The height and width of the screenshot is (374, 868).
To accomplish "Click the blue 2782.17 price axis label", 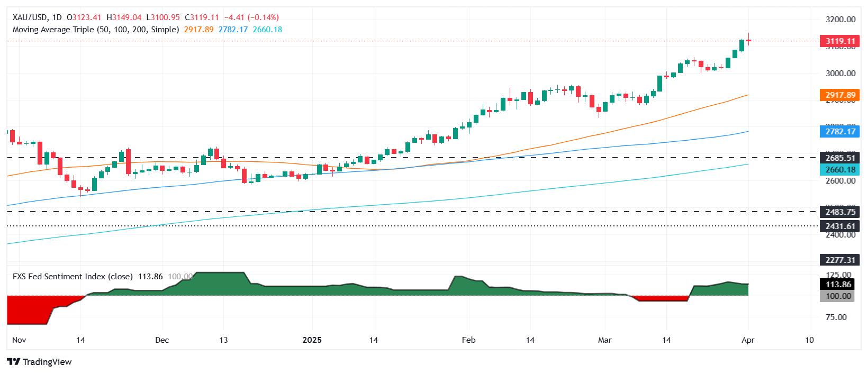I will point(839,131).
